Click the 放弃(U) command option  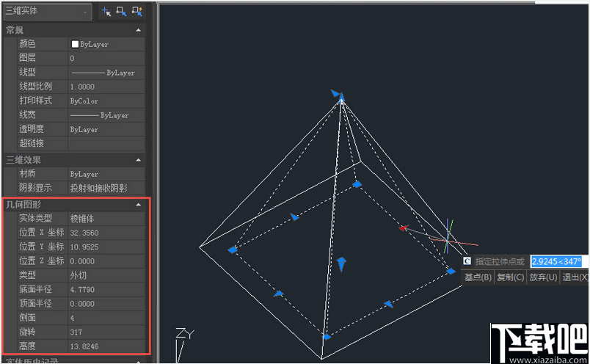click(x=543, y=277)
